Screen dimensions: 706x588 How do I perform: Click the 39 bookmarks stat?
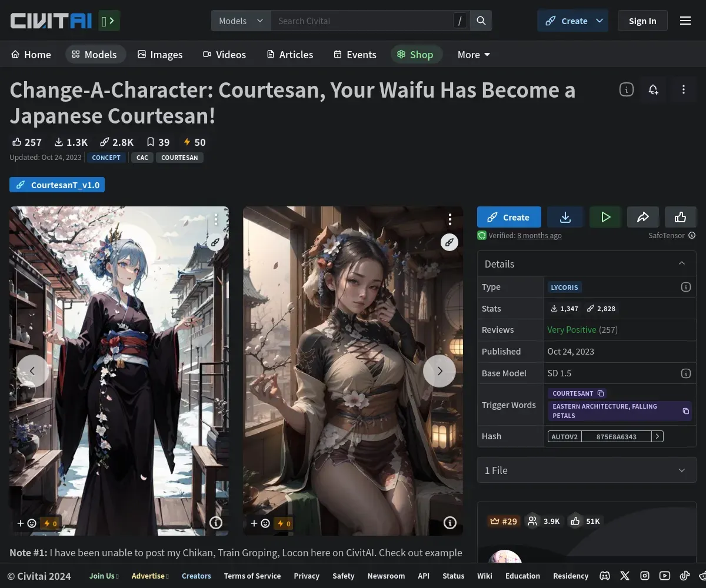158,142
